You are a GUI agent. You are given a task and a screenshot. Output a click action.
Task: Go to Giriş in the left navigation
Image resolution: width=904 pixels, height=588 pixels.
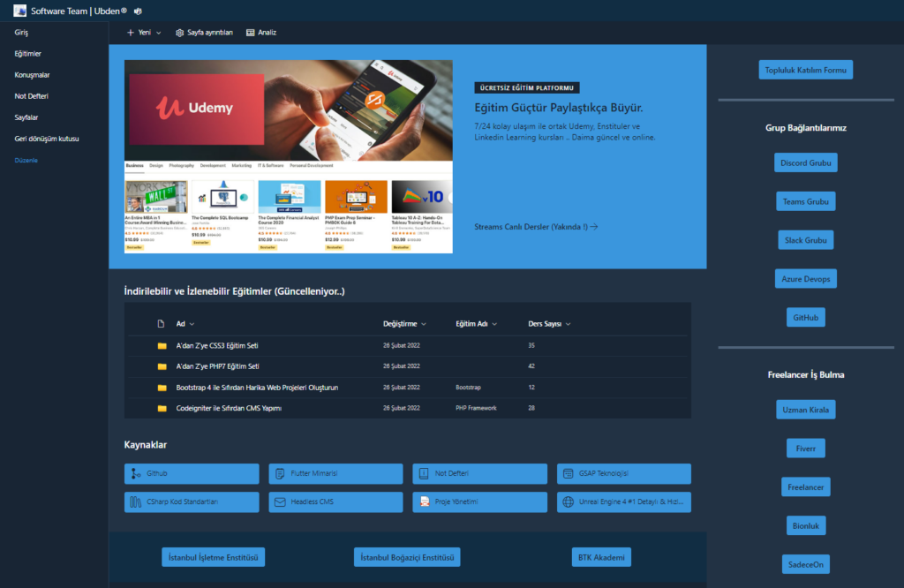tap(21, 33)
